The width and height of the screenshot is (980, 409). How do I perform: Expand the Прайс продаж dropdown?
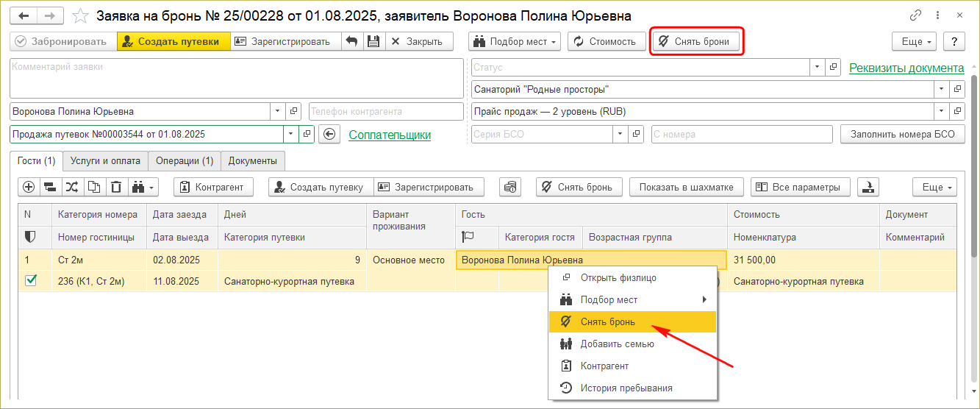pos(941,112)
